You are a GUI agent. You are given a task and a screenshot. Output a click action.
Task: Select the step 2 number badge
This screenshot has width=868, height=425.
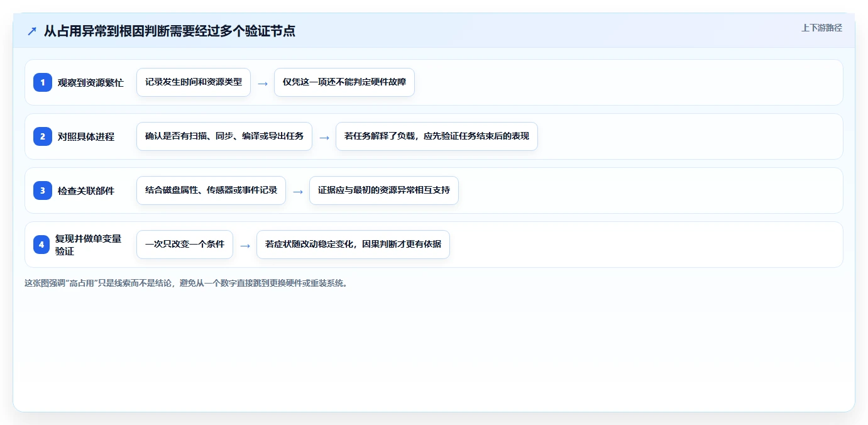[43, 136]
